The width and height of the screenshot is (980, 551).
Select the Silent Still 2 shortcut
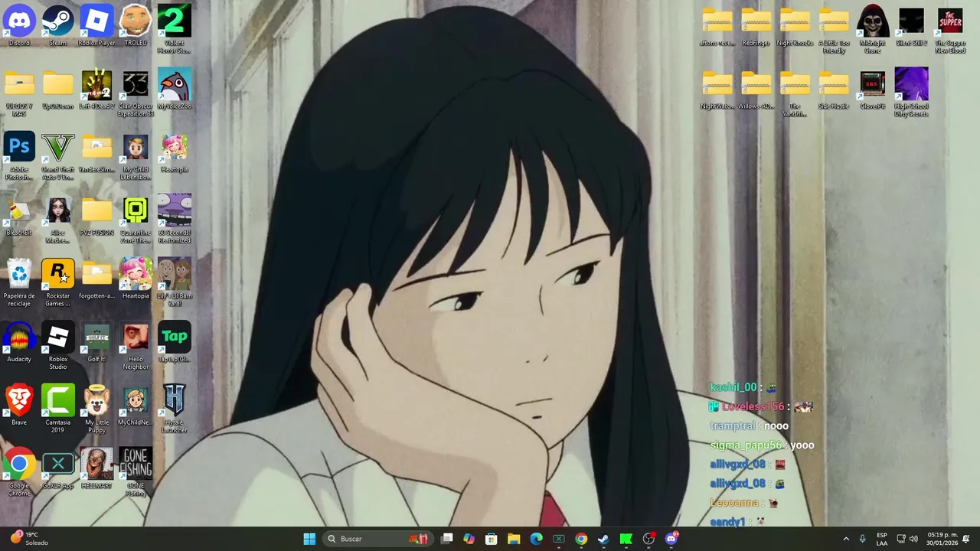point(911,27)
